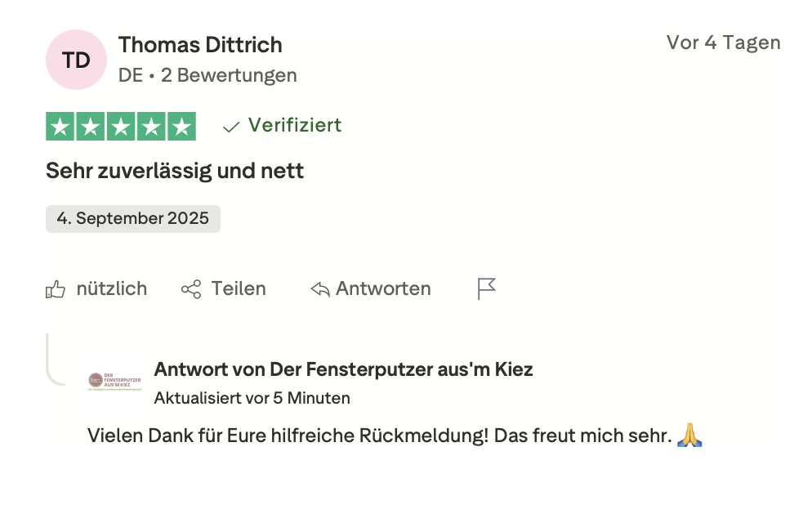Image resolution: width=812 pixels, height=505 pixels.
Task: Click Antwort von Der Fensterputzer aus'm Kiez heading
Action: click(343, 369)
